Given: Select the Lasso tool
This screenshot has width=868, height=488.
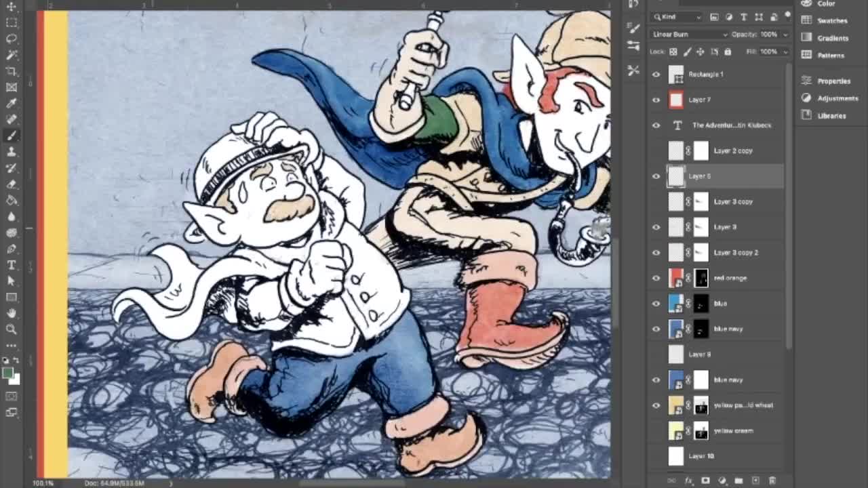Looking at the screenshot, I should tap(12, 39).
